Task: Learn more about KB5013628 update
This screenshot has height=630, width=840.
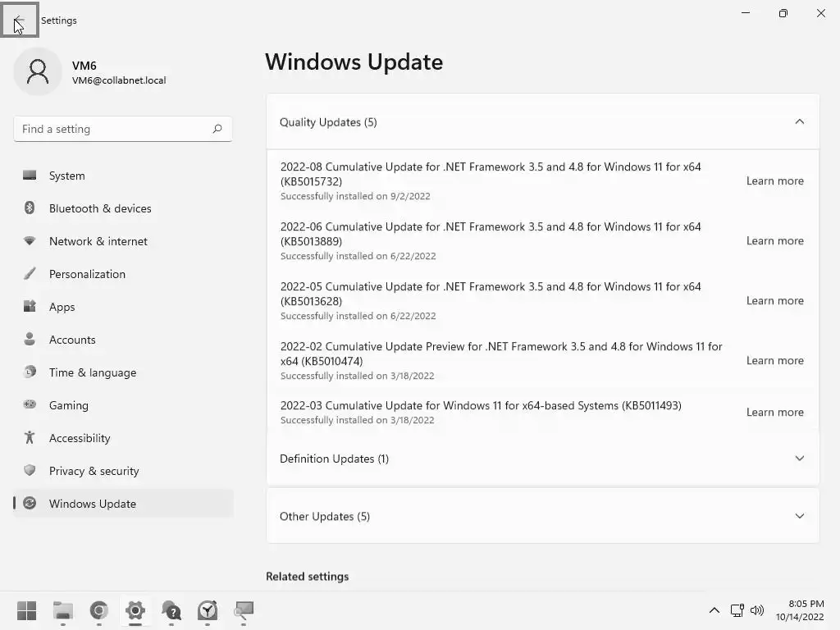Action: click(x=774, y=301)
